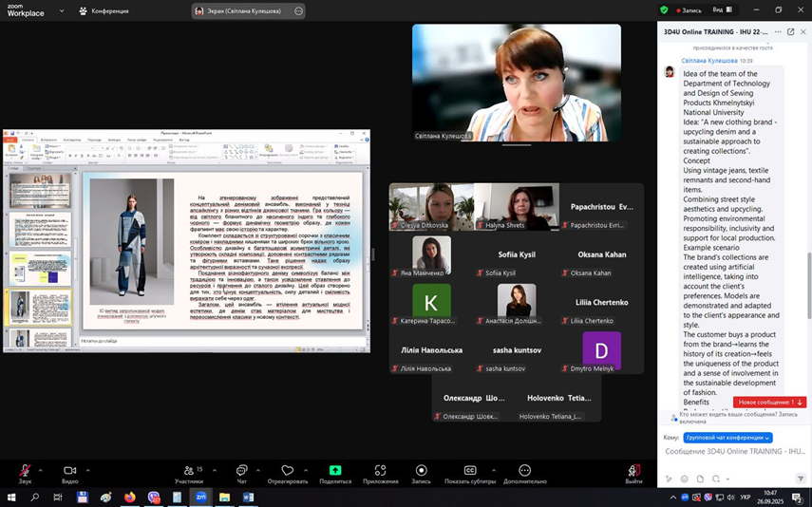Viewport: 812px width, 507px height.
Task: Open the chat recipient dropdown Групповой чат конференции
Action: tap(727, 438)
